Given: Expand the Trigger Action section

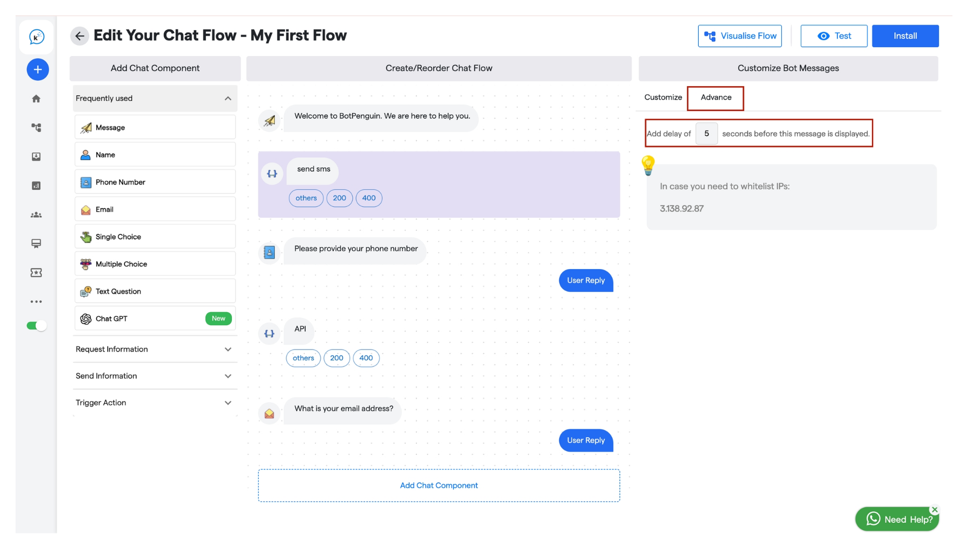Looking at the screenshot, I should [x=155, y=402].
